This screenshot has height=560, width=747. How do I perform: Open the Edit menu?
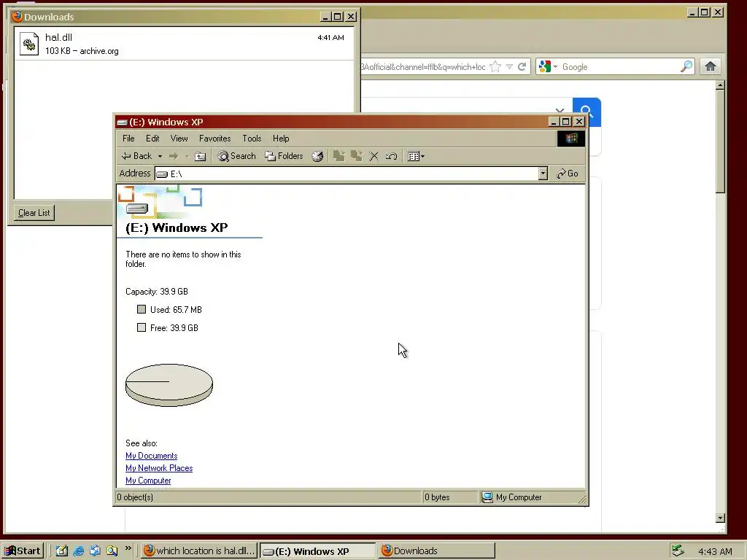point(152,139)
